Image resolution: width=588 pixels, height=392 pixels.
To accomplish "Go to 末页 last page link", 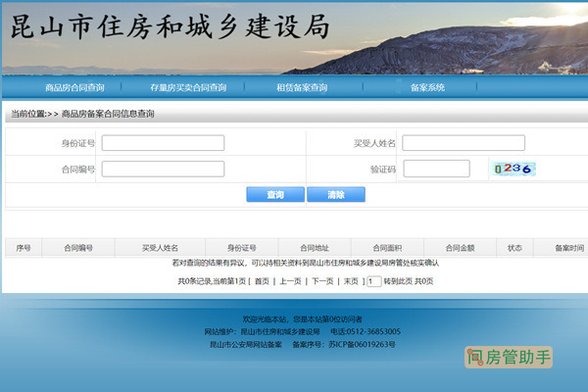I will [x=351, y=281].
